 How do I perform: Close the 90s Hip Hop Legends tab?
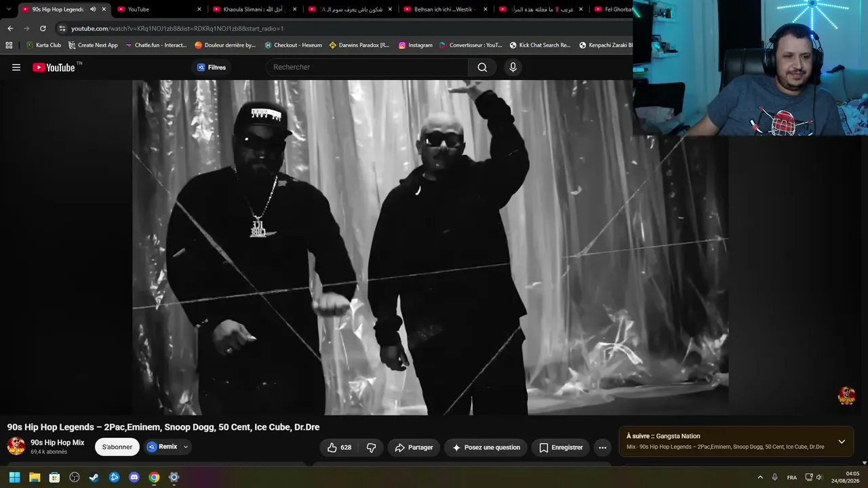pos(104,9)
